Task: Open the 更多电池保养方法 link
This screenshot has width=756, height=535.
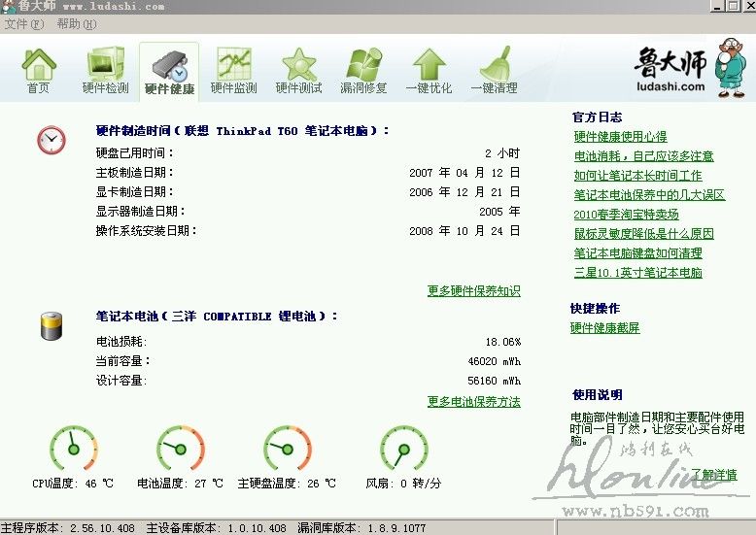Action: point(473,401)
